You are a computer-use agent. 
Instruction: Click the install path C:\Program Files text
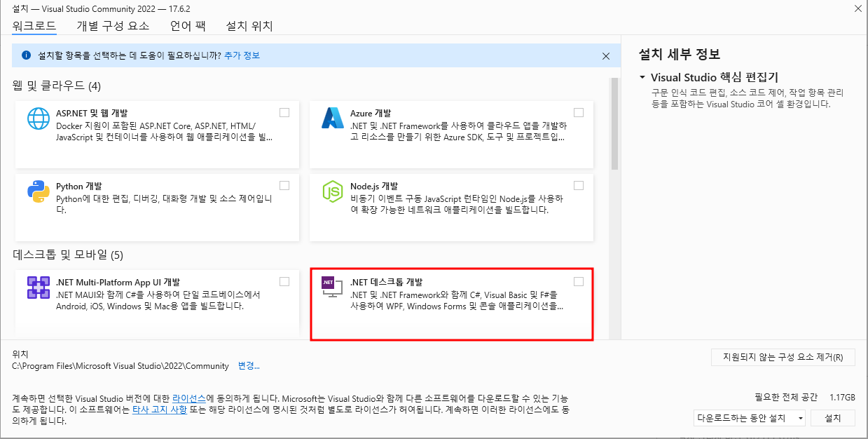point(120,366)
